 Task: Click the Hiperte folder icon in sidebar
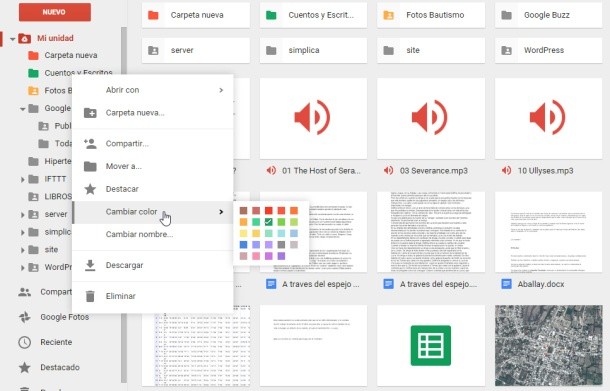(33, 161)
